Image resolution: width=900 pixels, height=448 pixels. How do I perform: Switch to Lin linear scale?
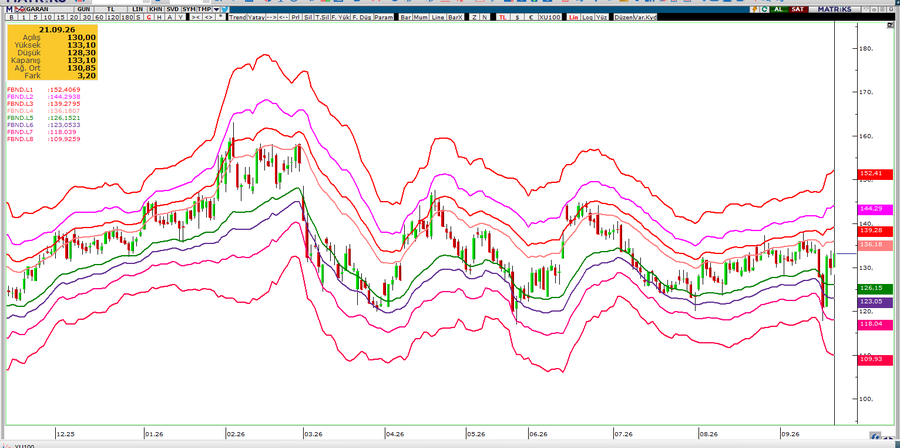coord(573,17)
